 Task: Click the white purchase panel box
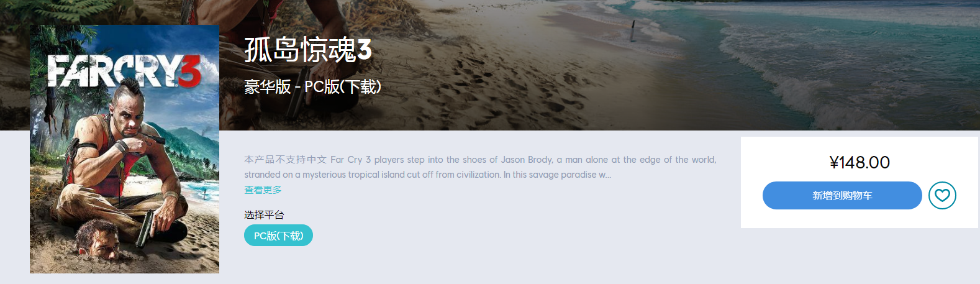tap(860, 182)
